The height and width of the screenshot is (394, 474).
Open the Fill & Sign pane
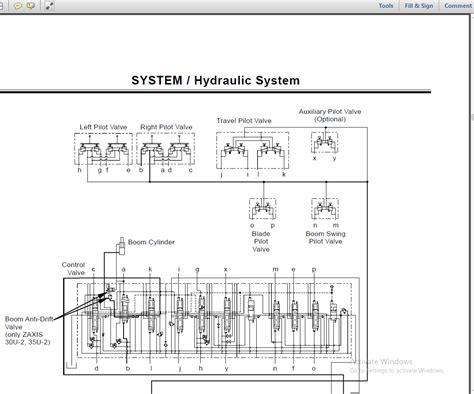coord(419,6)
